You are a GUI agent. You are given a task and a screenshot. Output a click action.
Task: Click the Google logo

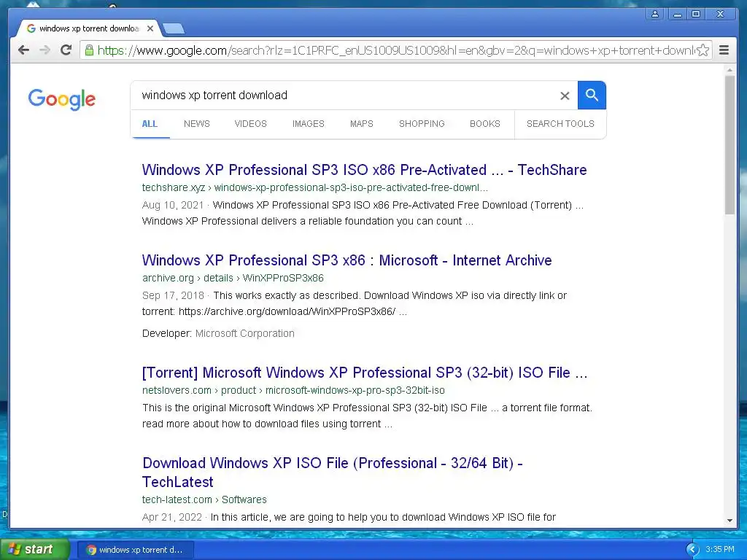coord(62,99)
